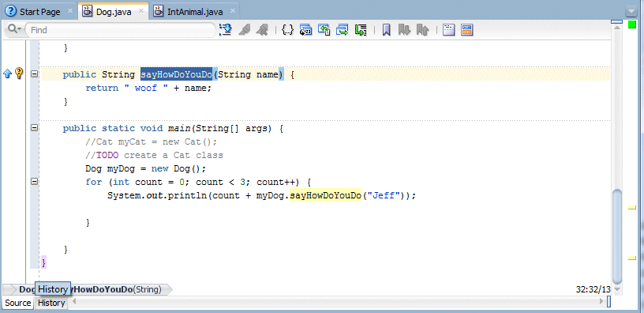Click the for keyword
644x313 pixels.
click(x=94, y=182)
